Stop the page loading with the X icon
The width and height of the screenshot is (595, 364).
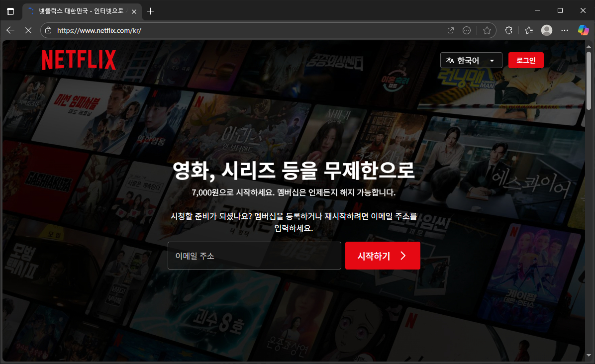click(28, 30)
